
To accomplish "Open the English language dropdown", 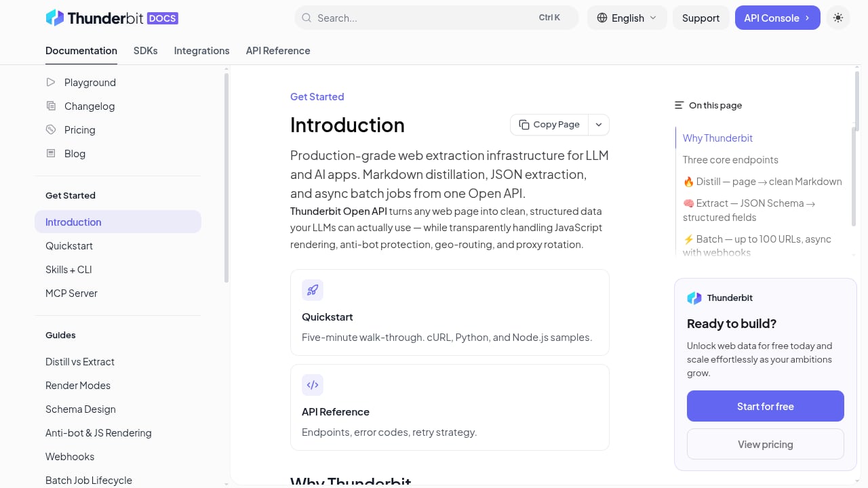I will (x=627, y=18).
